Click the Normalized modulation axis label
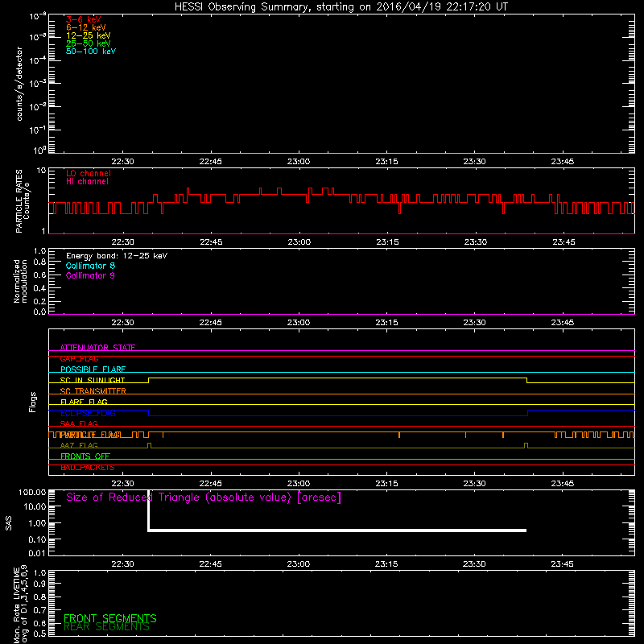 pyautogui.click(x=20, y=281)
